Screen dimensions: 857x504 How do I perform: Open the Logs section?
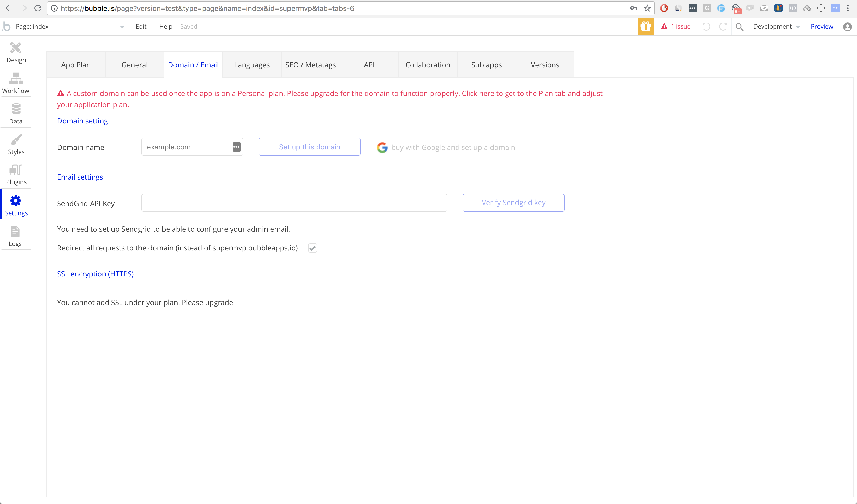click(x=15, y=236)
